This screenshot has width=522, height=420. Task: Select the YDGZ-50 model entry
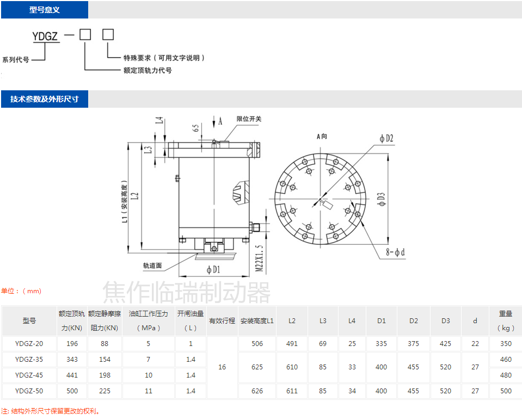coord(28,391)
